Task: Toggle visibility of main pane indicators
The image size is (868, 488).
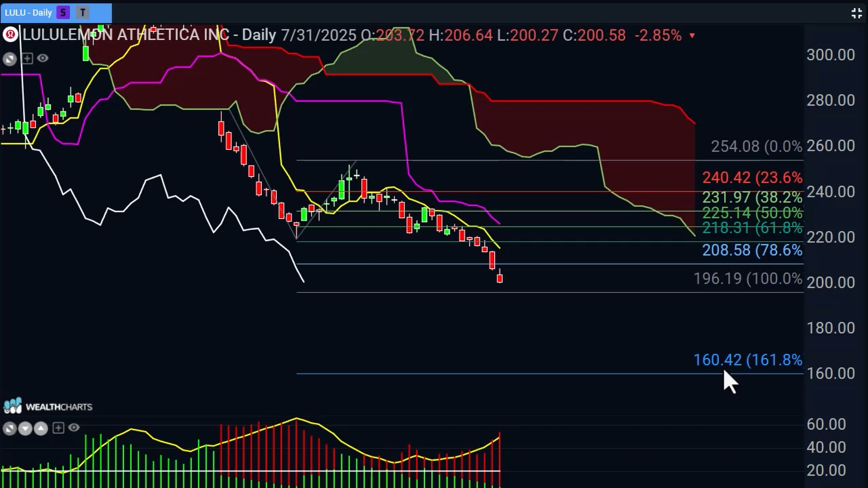Action: click(43, 58)
